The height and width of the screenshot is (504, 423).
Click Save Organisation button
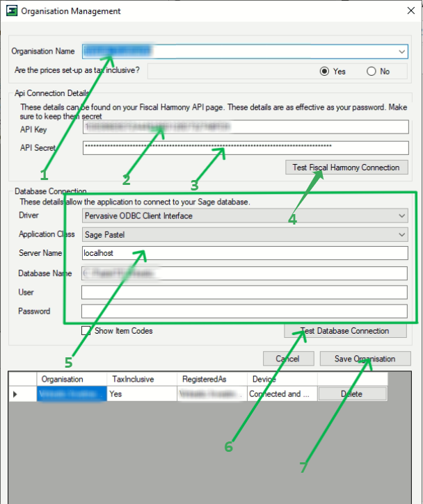click(x=365, y=359)
